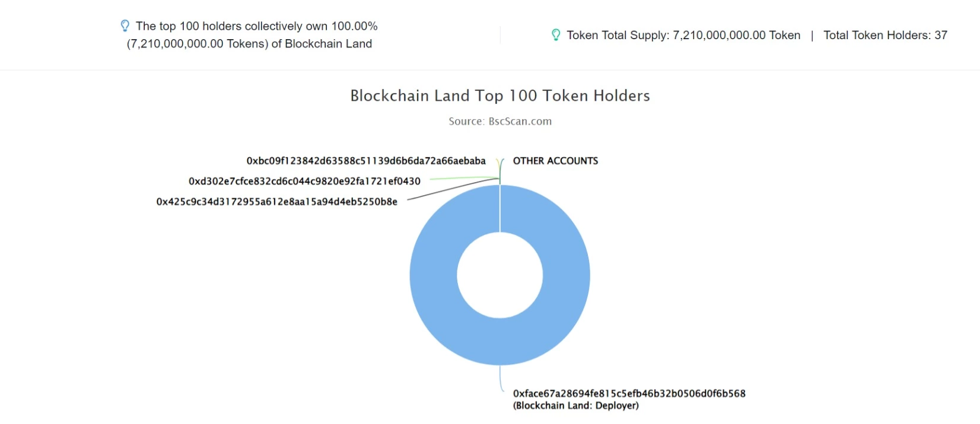
Task: Click the Token Total Supply text
Action: click(x=683, y=35)
